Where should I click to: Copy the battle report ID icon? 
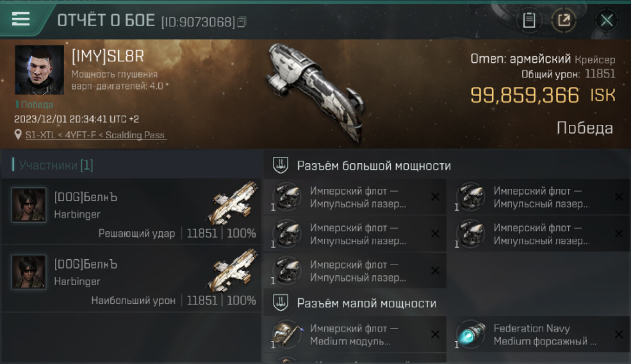tap(242, 21)
